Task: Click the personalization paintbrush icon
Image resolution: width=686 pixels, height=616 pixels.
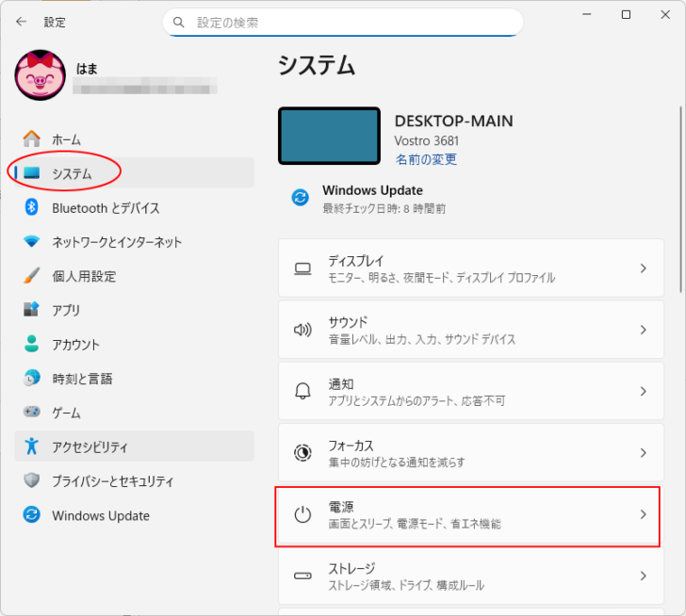Action: [x=31, y=275]
